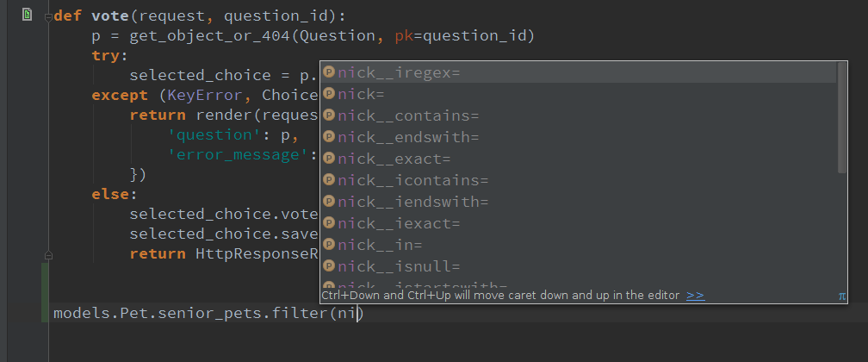This screenshot has height=362, width=868.
Task: Click the parameter icon beside nick__iregex=
Action: [329, 72]
